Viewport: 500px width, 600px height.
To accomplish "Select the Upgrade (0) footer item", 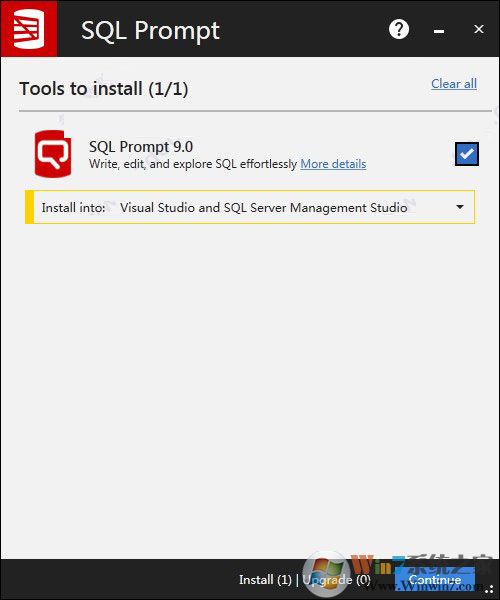I will tap(336, 580).
